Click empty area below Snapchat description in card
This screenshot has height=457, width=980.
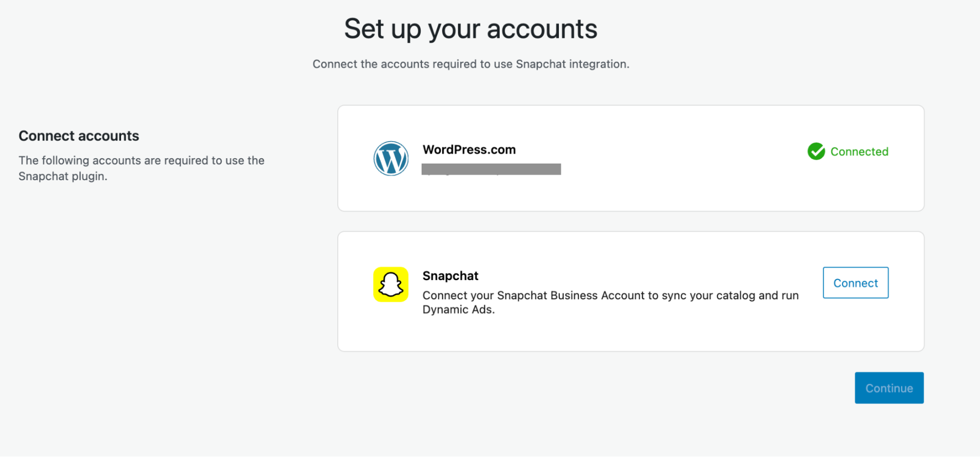[x=588, y=333]
